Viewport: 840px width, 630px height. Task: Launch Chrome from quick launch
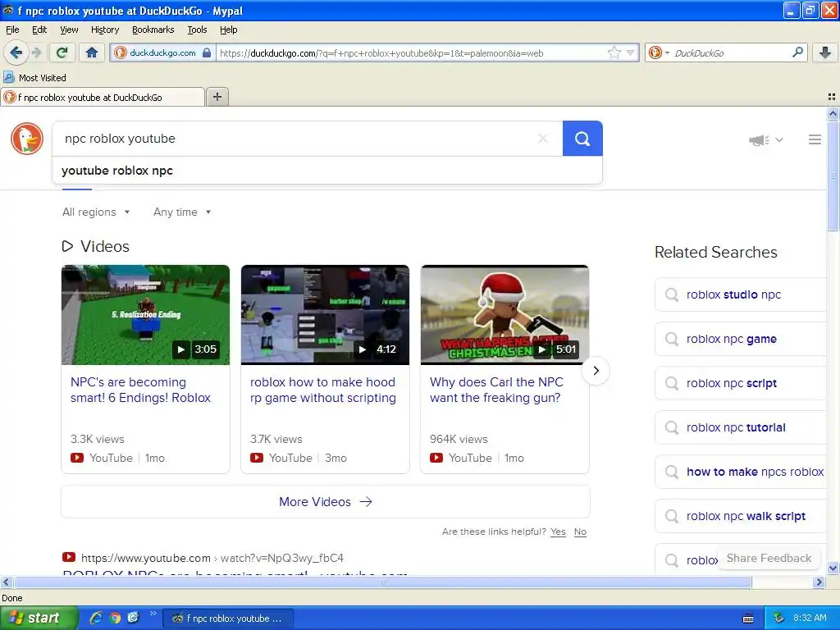coord(115,619)
